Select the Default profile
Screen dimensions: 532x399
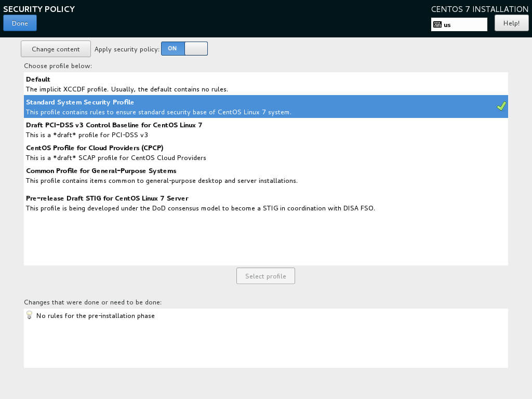[266, 84]
